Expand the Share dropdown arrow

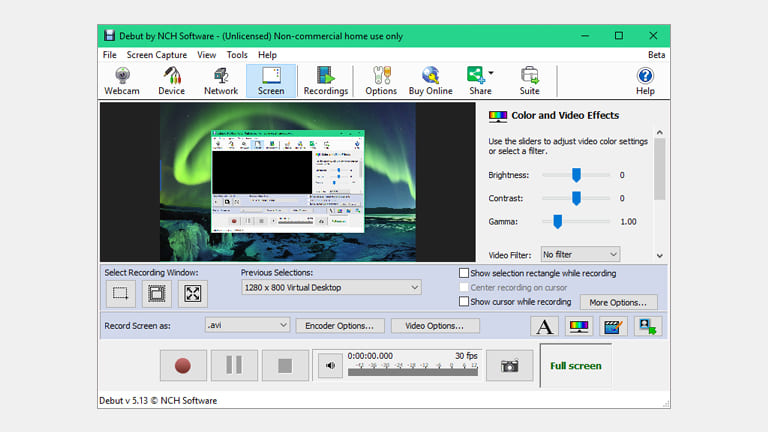[x=491, y=73]
